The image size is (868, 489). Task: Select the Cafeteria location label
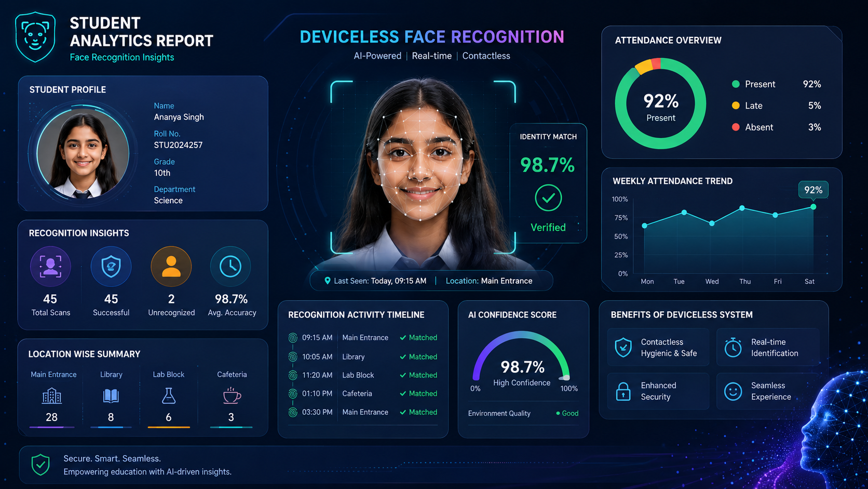pyautogui.click(x=232, y=375)
